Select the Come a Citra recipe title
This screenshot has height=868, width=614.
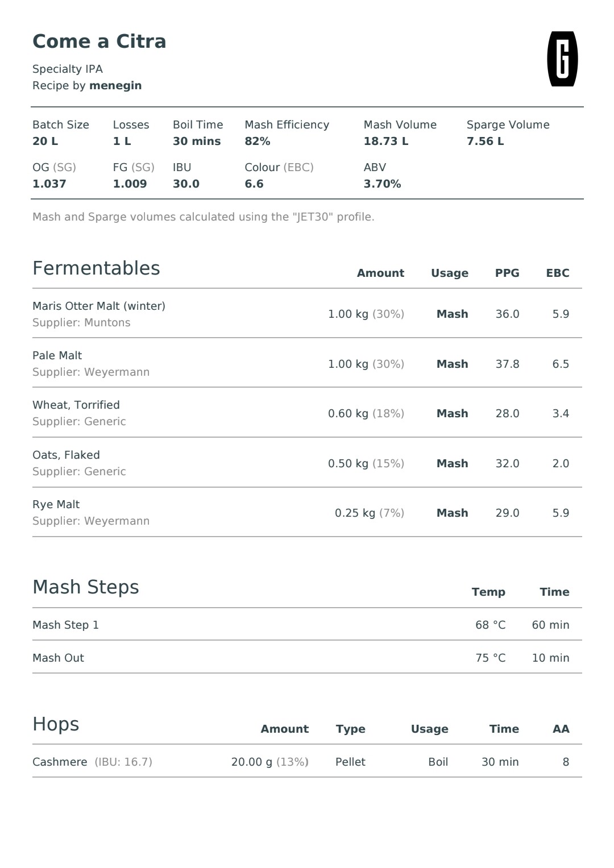tap(99, 41)
